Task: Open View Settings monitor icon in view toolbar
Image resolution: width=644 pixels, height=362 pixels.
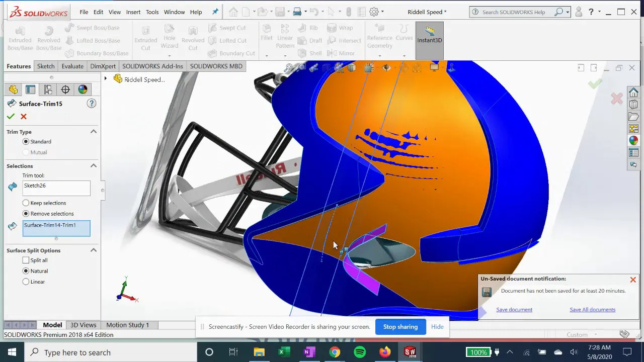Action: point(434,67)
